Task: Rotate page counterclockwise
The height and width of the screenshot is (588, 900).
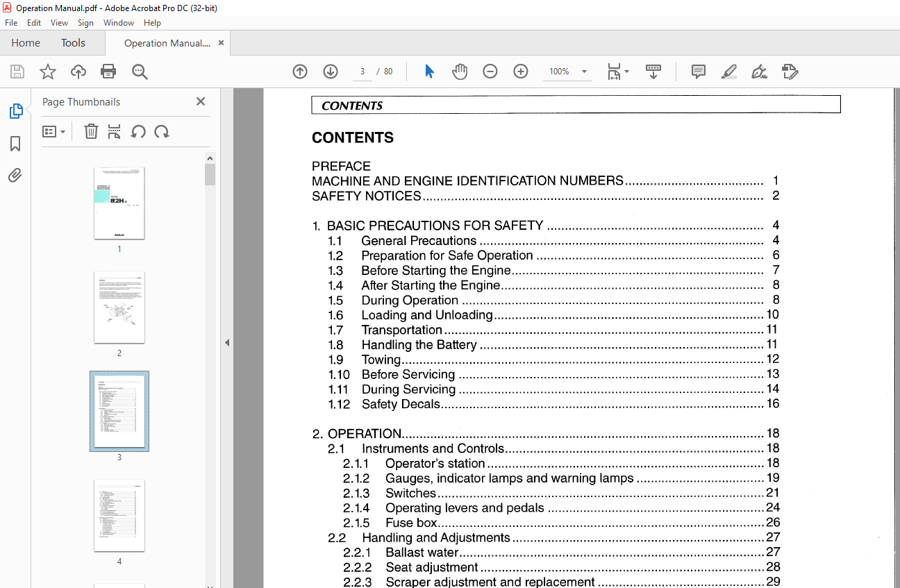Action: coord(138,131)
